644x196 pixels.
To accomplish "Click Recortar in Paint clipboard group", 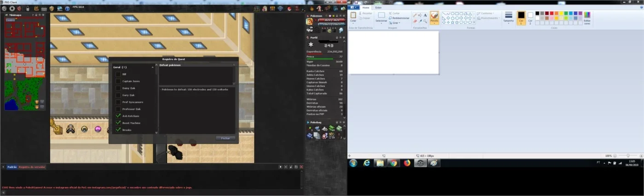I will click(365, 13).
